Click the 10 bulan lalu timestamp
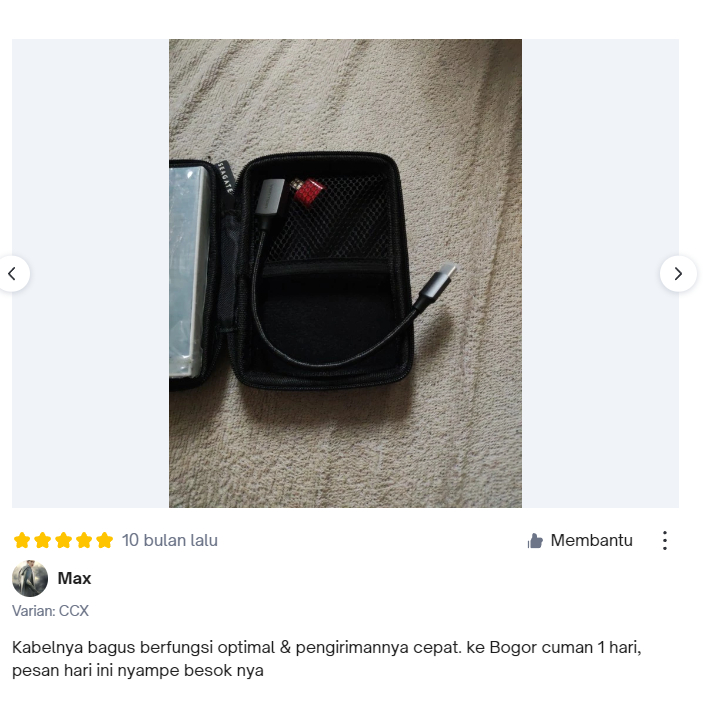 (170, 540)
